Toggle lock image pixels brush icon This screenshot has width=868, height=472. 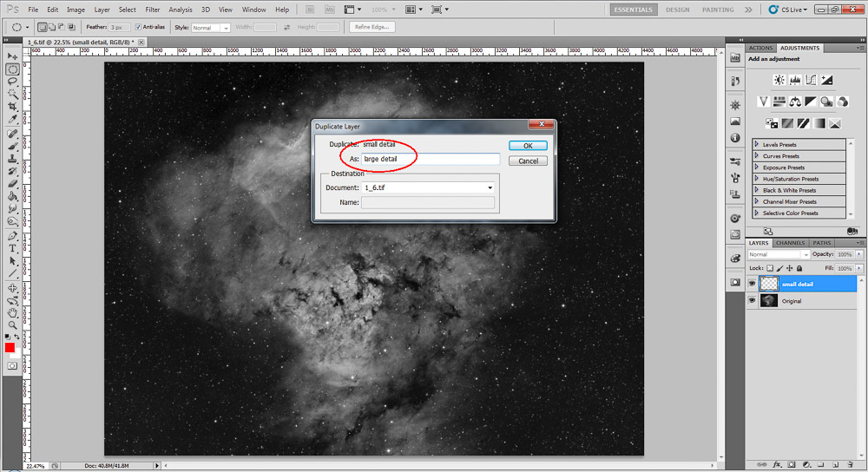click(x=779, y=268)
